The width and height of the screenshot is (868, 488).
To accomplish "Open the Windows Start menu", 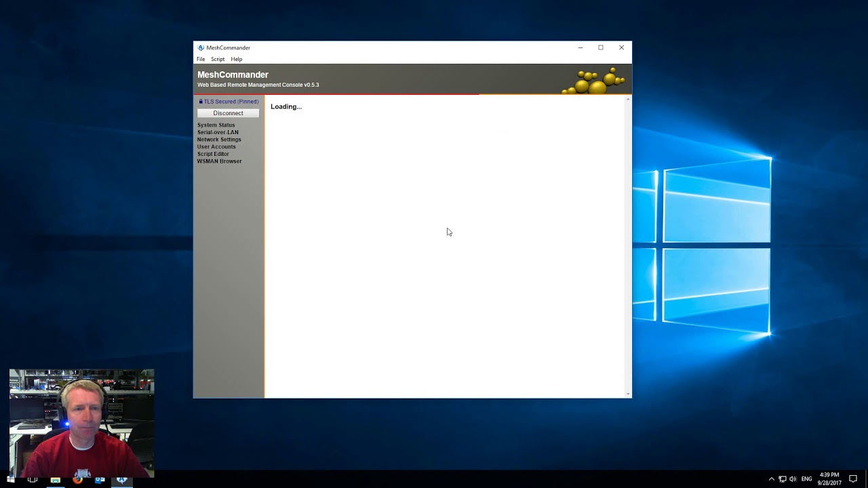I will [x=10, y=479].
